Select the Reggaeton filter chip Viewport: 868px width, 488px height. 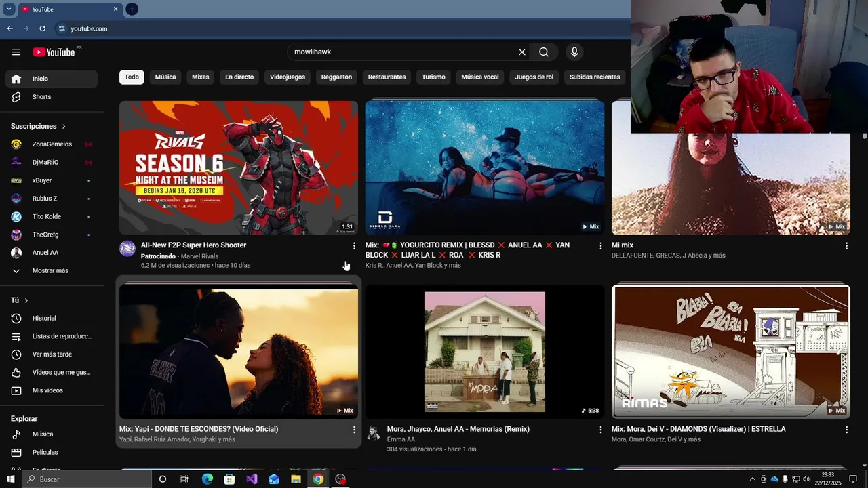[336, 77]
